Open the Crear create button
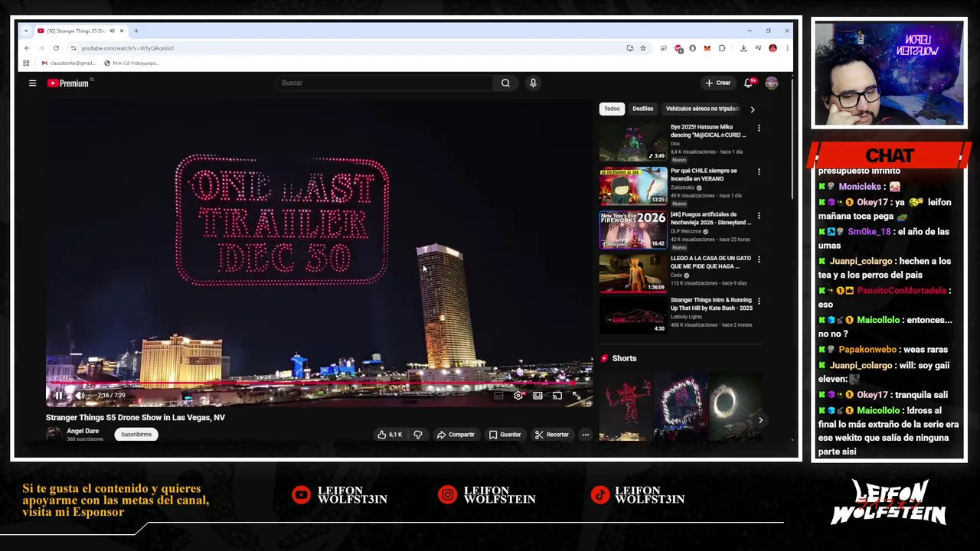This screenshot has width=980, height=551. [718, 83]
